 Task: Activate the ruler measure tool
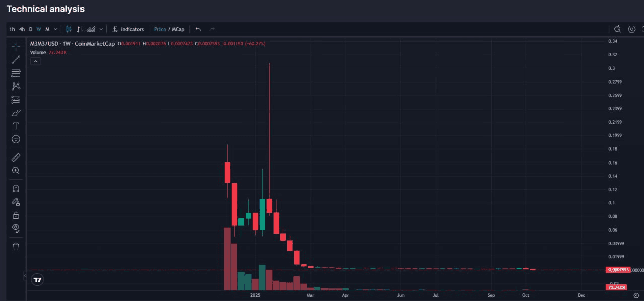[x=16, y=158]
